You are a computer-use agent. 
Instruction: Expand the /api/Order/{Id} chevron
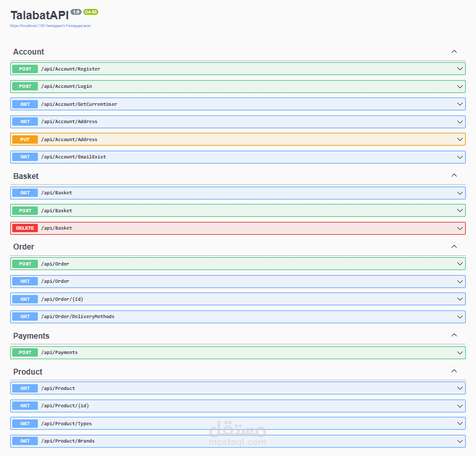[460, 299]
